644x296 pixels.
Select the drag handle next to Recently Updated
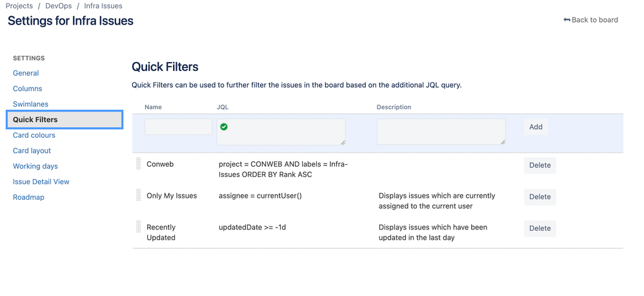(138, 226)
